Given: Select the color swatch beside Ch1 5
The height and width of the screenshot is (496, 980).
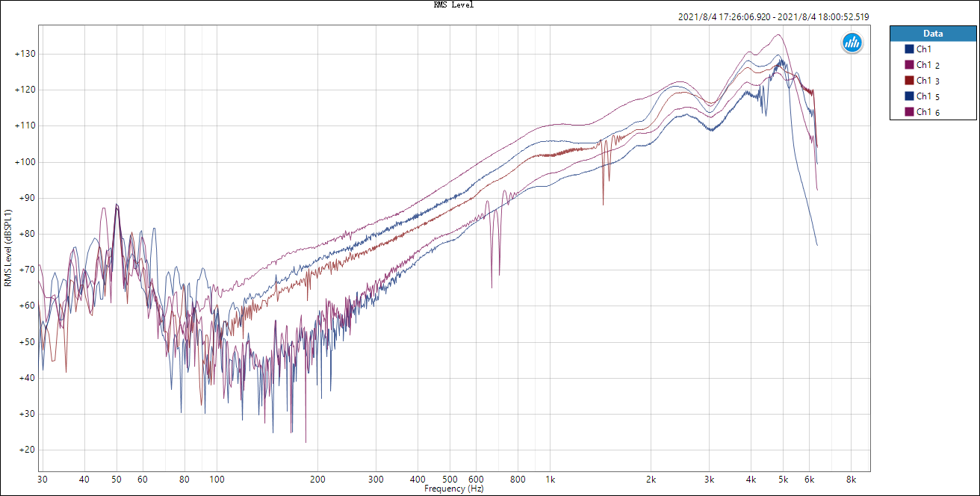Looking at the screenshot, I should point(909,96).
